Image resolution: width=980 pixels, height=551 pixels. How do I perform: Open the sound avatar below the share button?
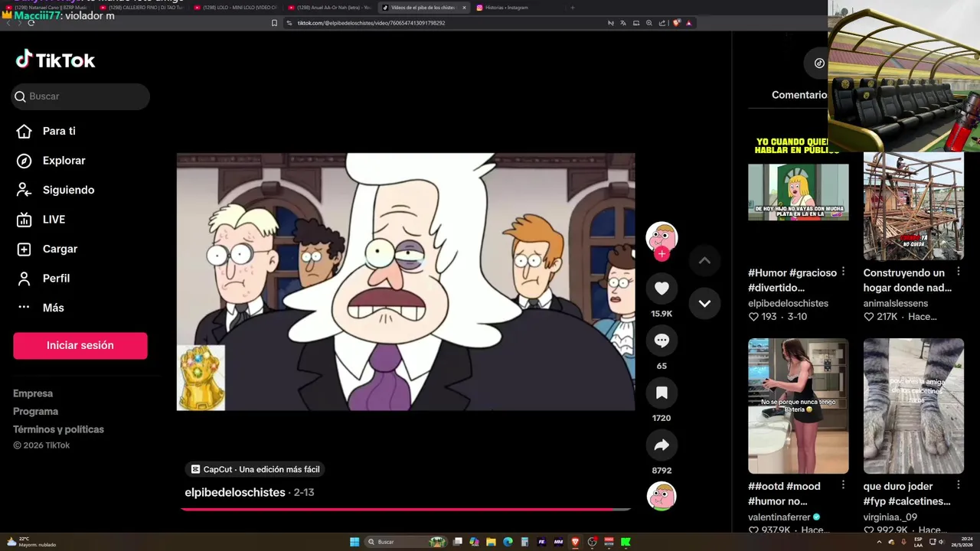click(x=661, y=496)
